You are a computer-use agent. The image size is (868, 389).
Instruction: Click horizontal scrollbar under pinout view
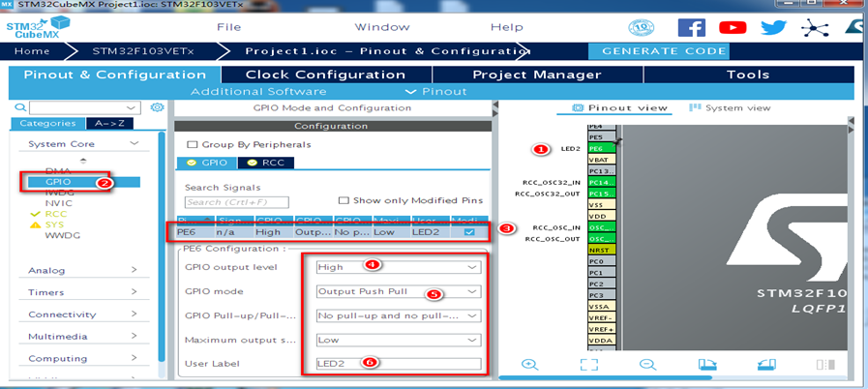605,378
